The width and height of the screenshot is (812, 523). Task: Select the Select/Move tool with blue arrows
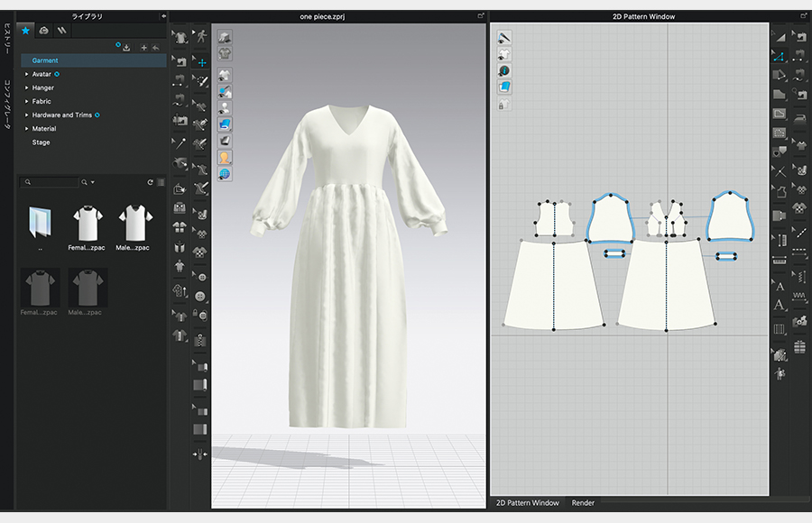pos(202,62)
